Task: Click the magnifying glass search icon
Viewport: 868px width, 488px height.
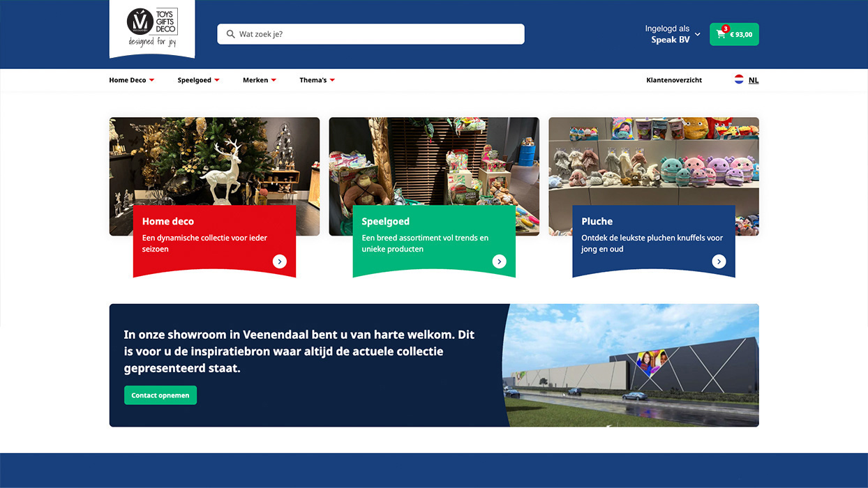Action: 230,34
